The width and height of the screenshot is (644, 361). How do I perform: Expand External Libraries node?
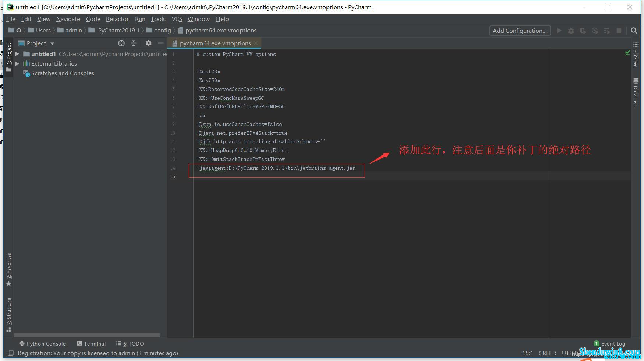pyautogui.click(x=17, y=63)
